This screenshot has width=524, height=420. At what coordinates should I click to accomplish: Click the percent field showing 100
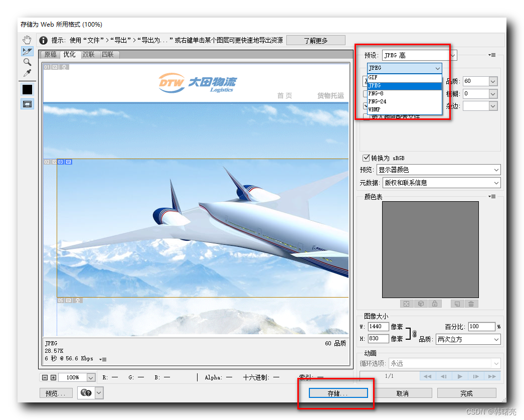pos(481,326)
